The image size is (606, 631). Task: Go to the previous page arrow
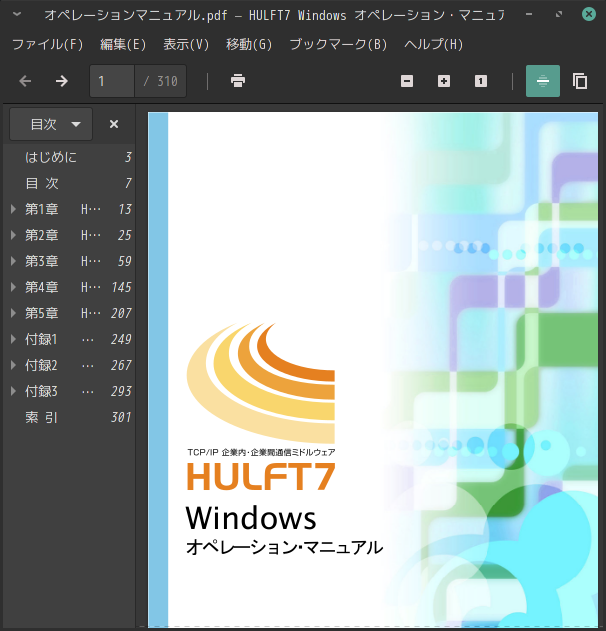[x=25, y=81]
